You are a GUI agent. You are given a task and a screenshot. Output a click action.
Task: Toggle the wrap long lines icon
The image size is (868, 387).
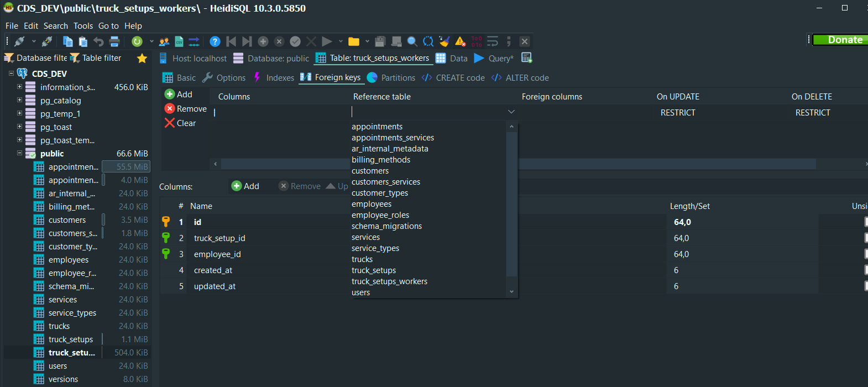coord(493,41)
